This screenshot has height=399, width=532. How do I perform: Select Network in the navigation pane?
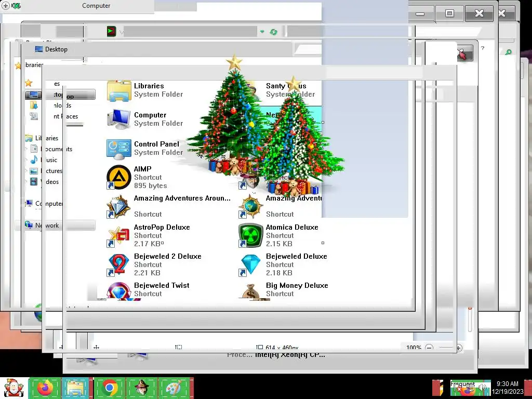[x=42, y=225]
